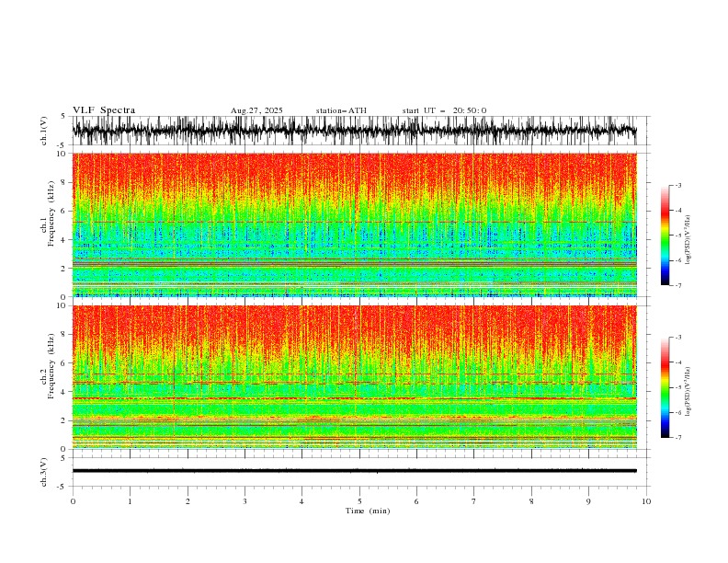This screenshot has width=728, height=563.
Task: Click the -3 label on ch.1 color bar
Action: pyautogui.click(x=678, y=185)
